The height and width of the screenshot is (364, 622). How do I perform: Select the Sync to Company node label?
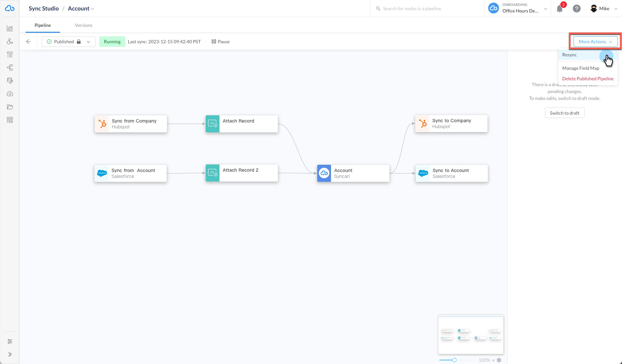tap(451, 121)
